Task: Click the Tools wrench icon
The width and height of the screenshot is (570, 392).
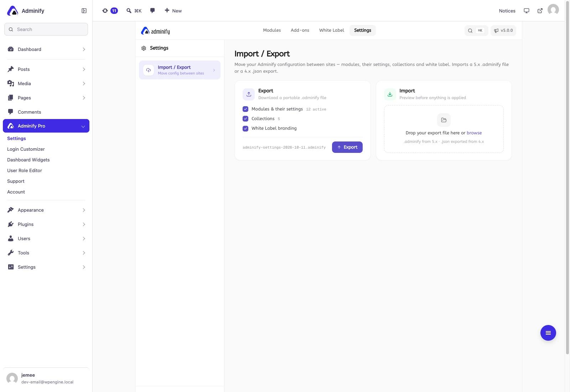Action: 11,253
